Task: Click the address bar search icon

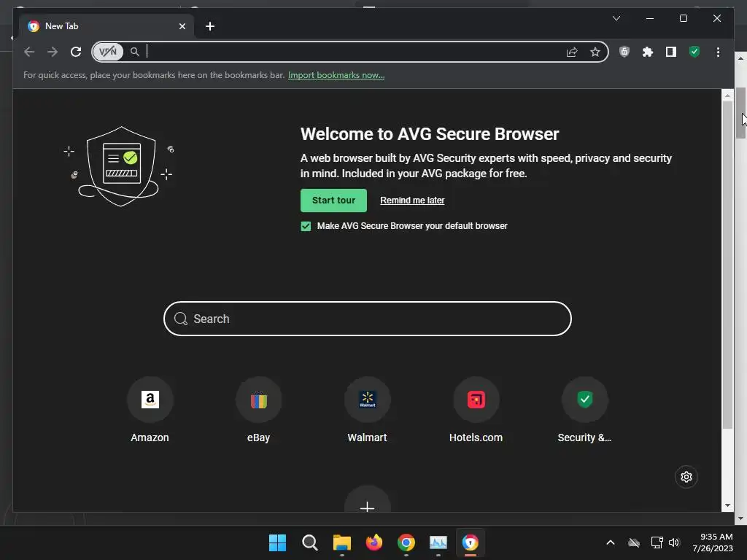Action: pyautogui.click(x=135, y=52)
